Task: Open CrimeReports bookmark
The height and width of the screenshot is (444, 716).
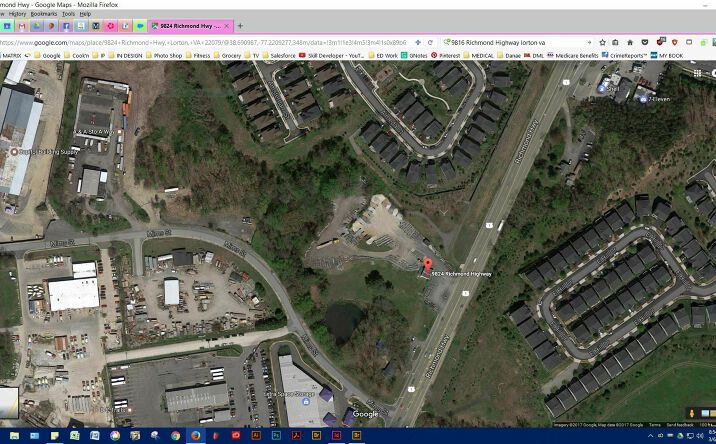Action: pos(624,55)
